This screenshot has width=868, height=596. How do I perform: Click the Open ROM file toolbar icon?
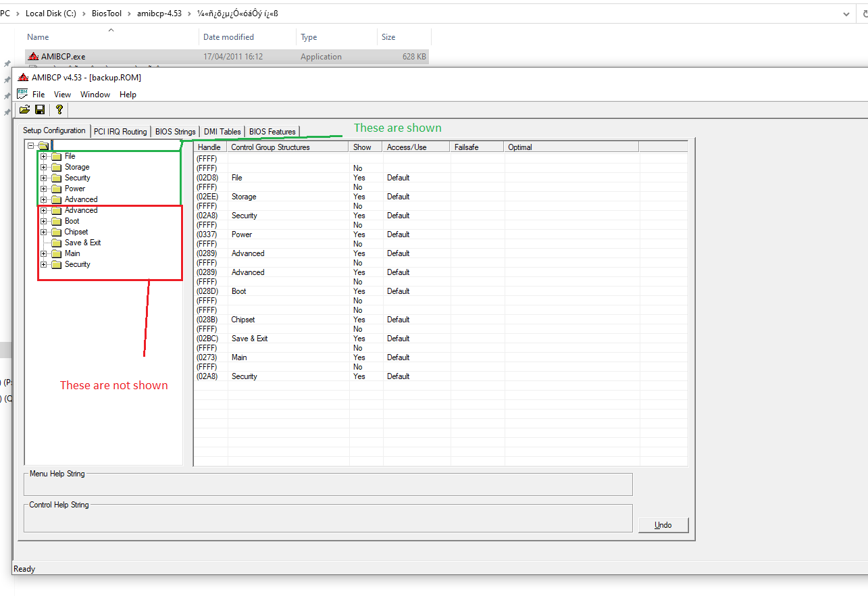25,109
